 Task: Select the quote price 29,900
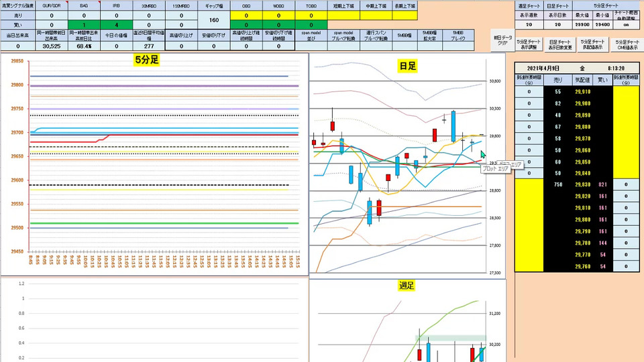(582, 103)
